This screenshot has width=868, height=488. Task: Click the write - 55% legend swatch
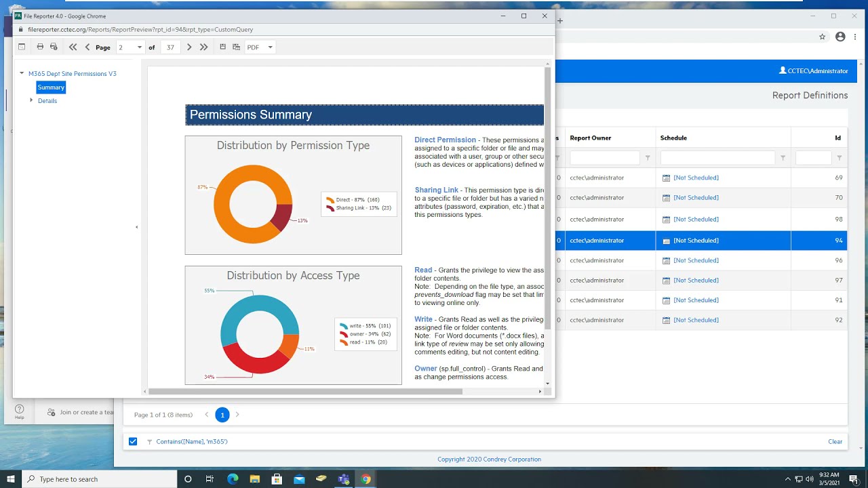point(344,326)
